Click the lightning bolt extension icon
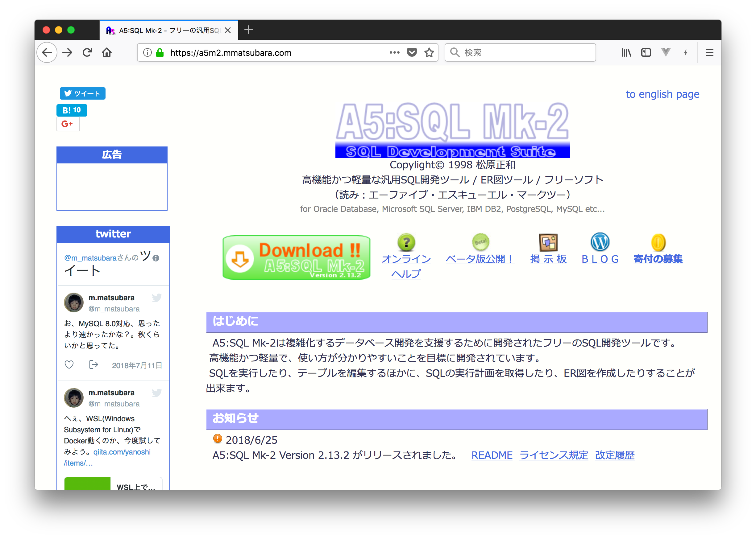This screenshot has height=539, width=756. tap(685, 52)
